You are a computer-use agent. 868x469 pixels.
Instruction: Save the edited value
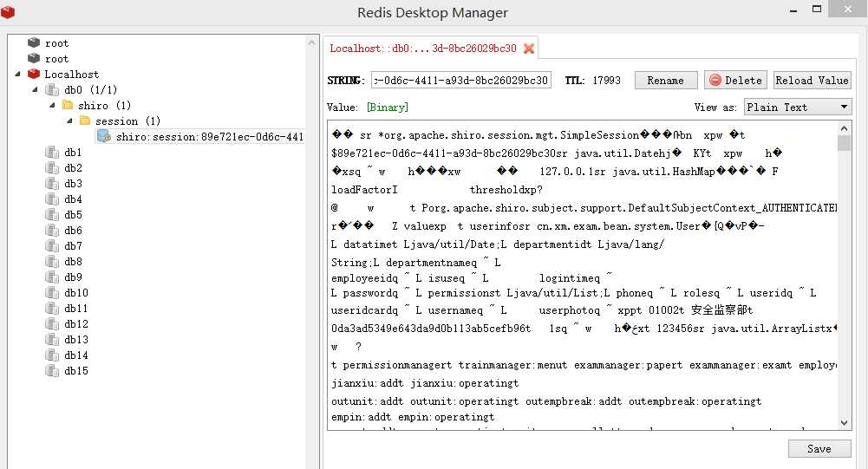coord(819,448)
